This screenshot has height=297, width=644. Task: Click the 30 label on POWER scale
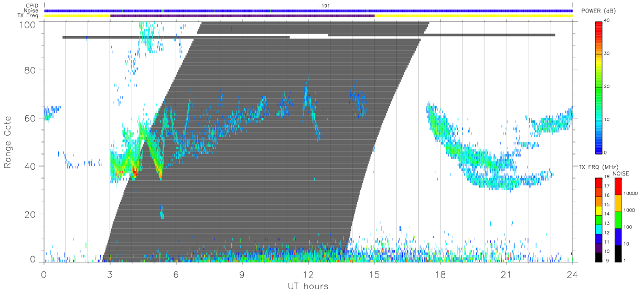tap(608, 53)
